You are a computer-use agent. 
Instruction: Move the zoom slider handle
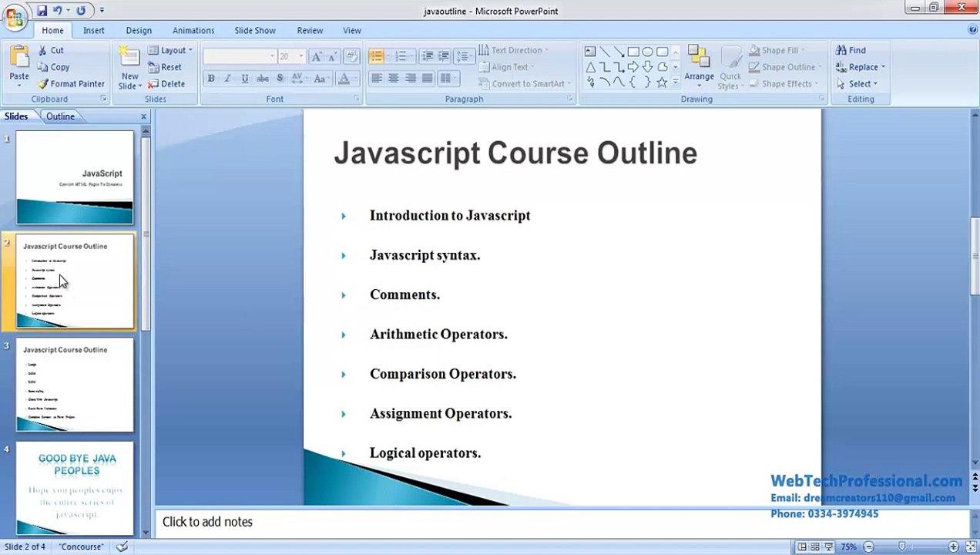(901, 547)
